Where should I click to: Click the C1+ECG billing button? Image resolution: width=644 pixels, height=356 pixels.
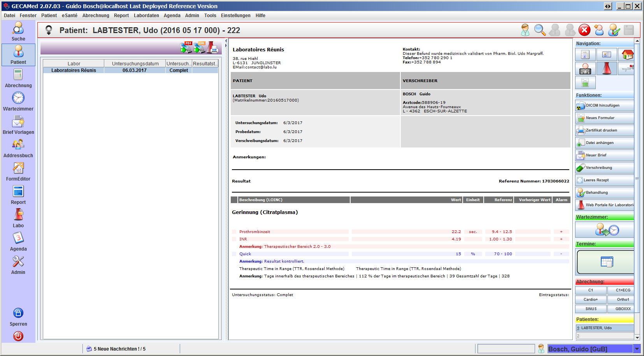[623, 290]
